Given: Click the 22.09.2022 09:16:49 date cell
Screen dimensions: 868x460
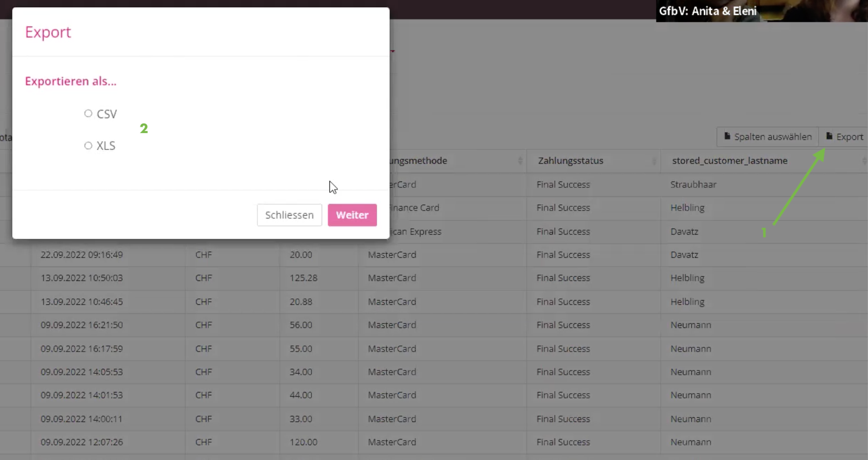Looking at the screenshot, I should [82, 255].
